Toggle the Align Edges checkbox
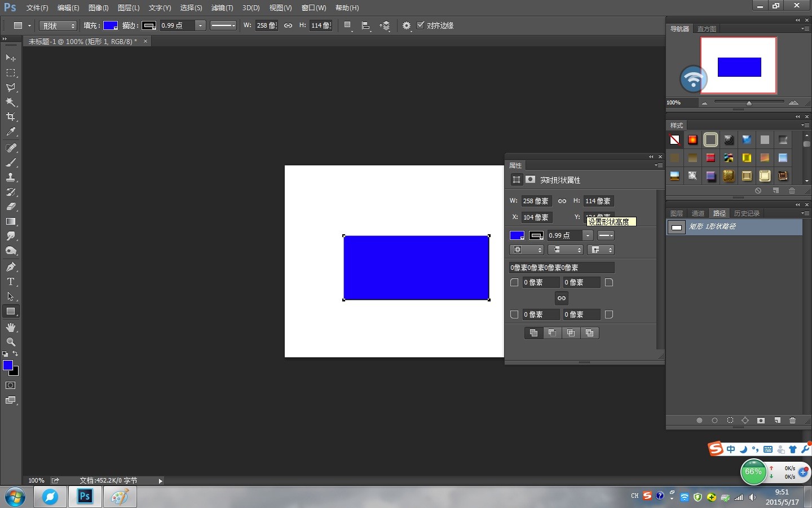The image size is (812, 508). coord(420,25)
